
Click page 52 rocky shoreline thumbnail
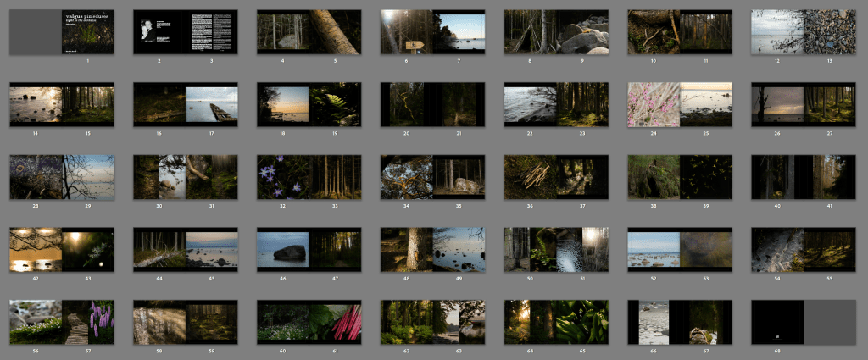click(x=654, y=249)
